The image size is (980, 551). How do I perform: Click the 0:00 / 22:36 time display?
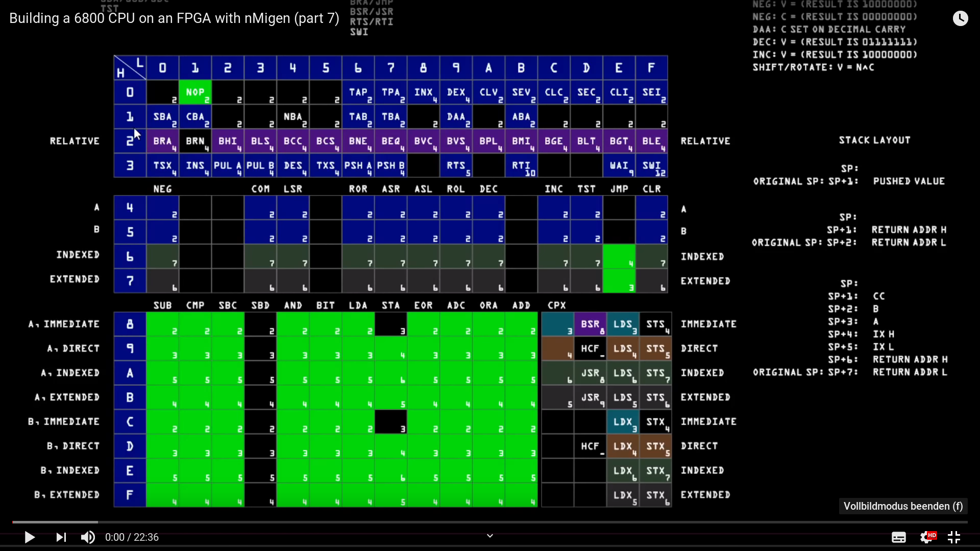click(x=132, y=537)
